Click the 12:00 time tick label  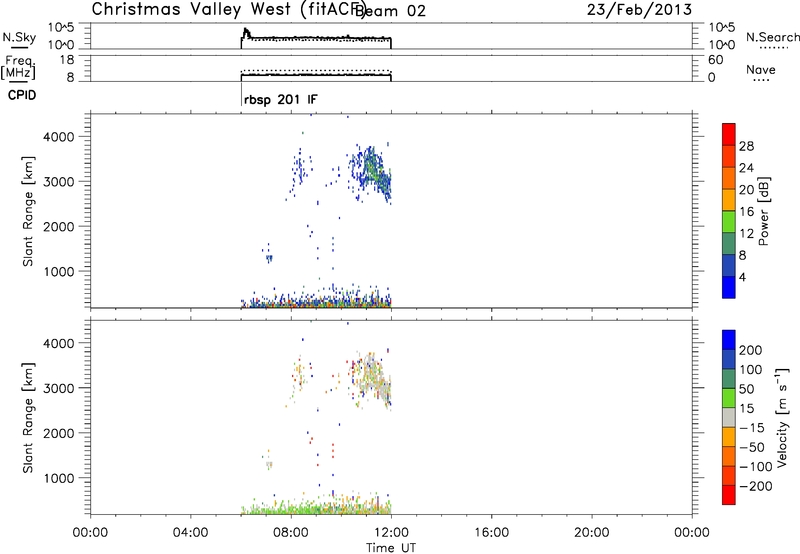[x=391, y=533]
